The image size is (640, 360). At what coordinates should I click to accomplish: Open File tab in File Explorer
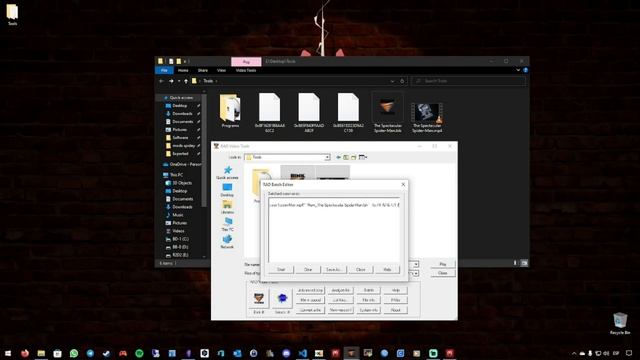[x=164, y=70]
